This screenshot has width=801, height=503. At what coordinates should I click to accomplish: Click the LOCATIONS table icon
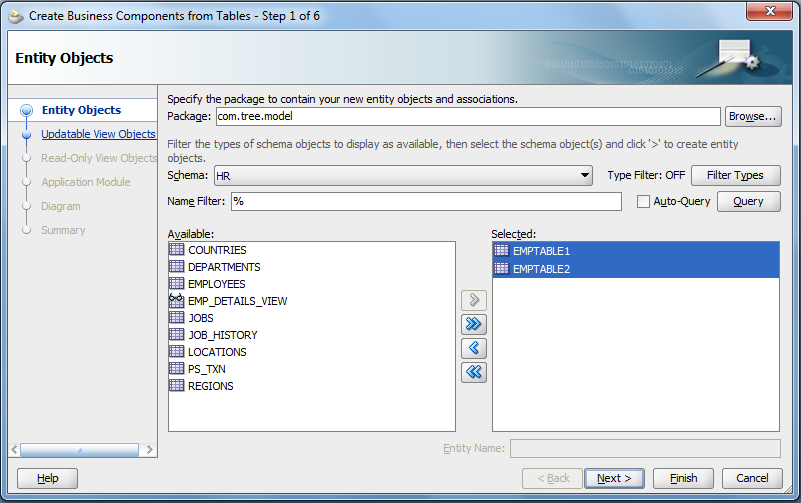[x=176, y=351]
